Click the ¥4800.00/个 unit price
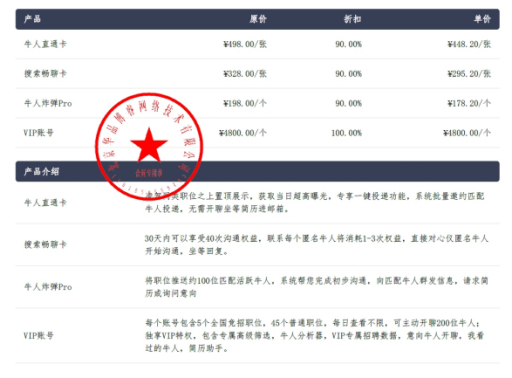Viewport: 512px width, 378px height. pos(467,133)
